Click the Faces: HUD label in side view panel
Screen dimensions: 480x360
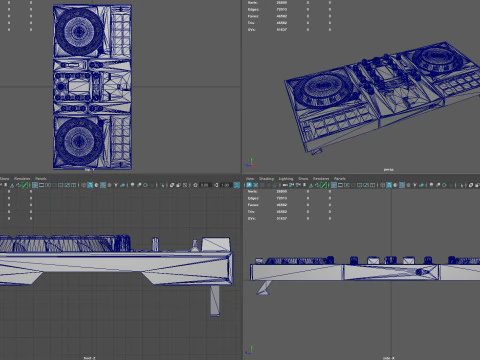253,205
